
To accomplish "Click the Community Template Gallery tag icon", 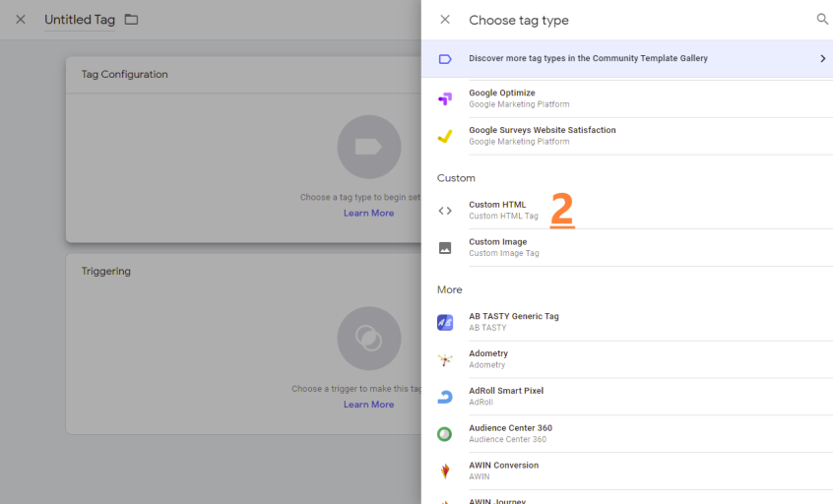I will pyautogui.click(x=445, y=59).
